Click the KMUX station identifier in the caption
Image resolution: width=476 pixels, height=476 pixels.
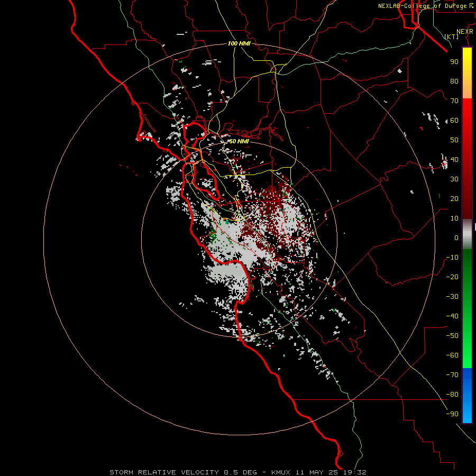(281, 472)
